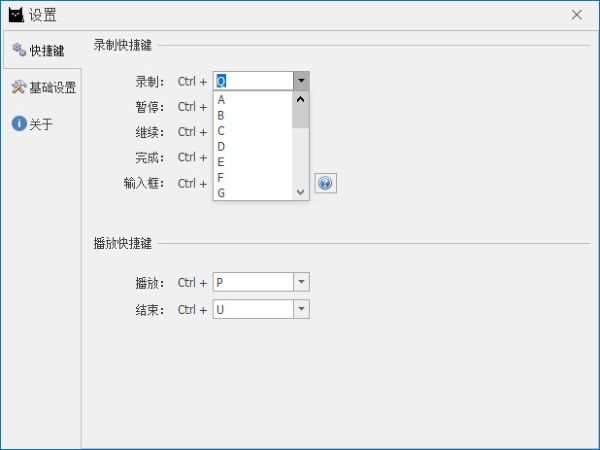Choose letter C in the dropdown list

(x=252, y=131)
